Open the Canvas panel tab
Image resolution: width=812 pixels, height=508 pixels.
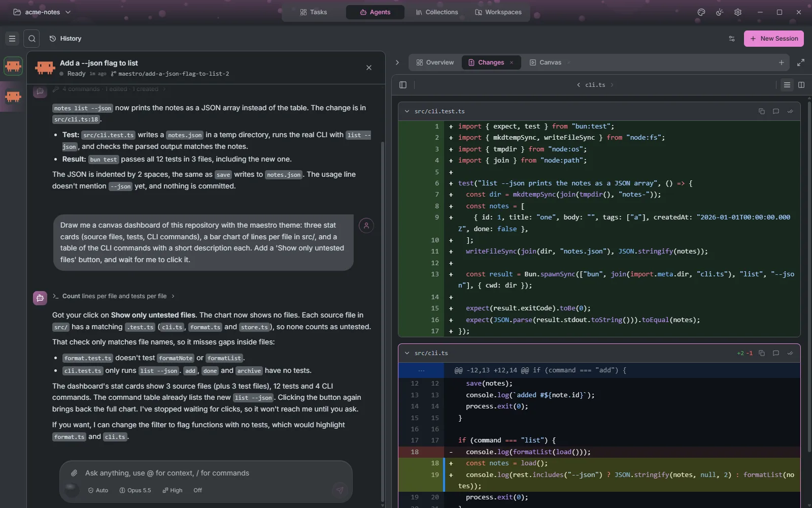(546, 62)
